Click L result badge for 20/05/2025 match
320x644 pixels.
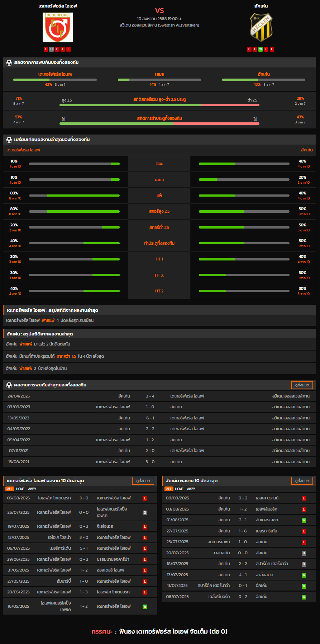point(145,592)
